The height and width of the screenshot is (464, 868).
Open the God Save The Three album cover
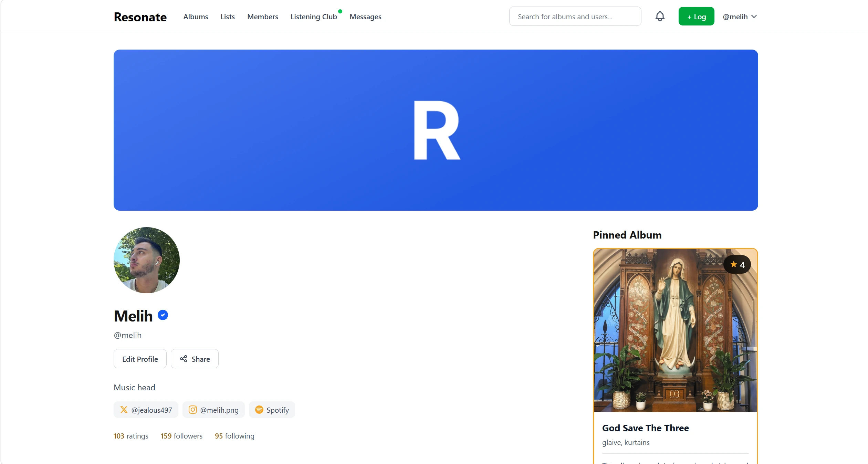675,330
